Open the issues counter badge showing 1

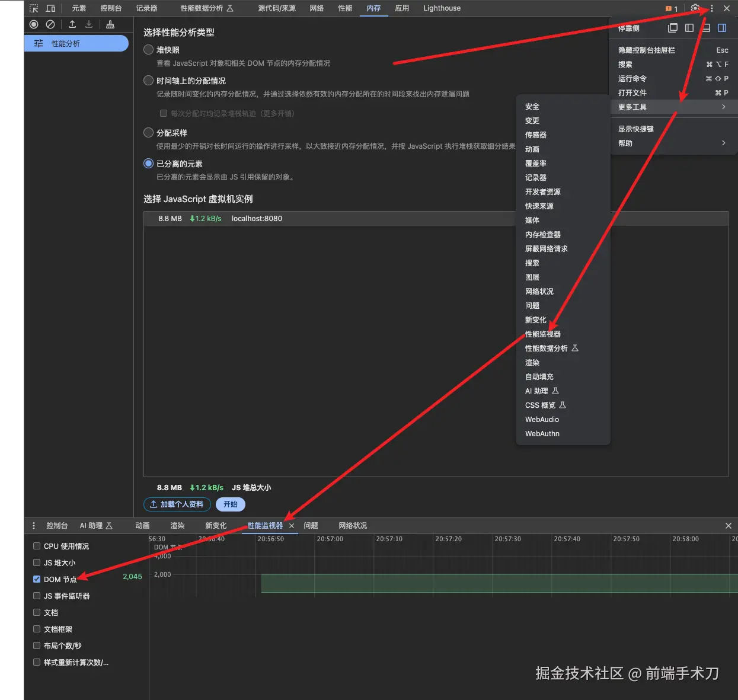tap(672, 9)
